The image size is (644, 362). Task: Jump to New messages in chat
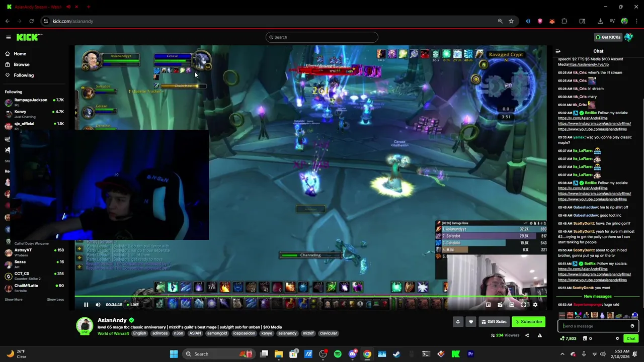[x=597, y=297]
